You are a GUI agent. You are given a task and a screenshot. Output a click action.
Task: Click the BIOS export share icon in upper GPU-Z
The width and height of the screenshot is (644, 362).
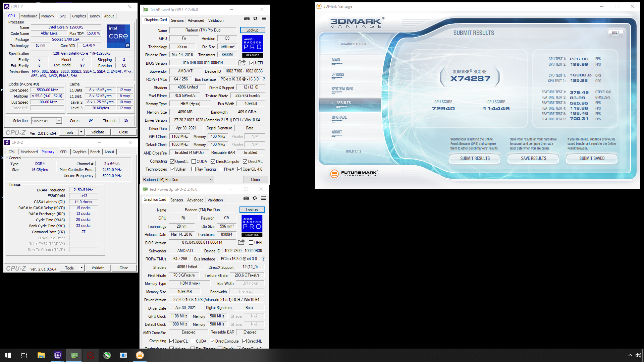point(242,63)
